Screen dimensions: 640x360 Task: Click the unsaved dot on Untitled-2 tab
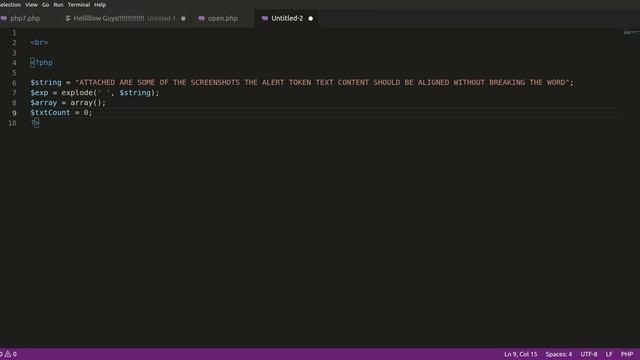(311, 18)
